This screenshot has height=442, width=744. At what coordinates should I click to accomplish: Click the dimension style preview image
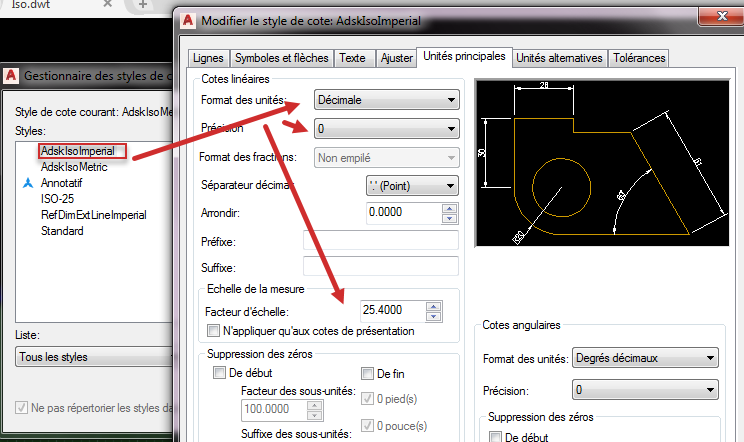point(602,163)
